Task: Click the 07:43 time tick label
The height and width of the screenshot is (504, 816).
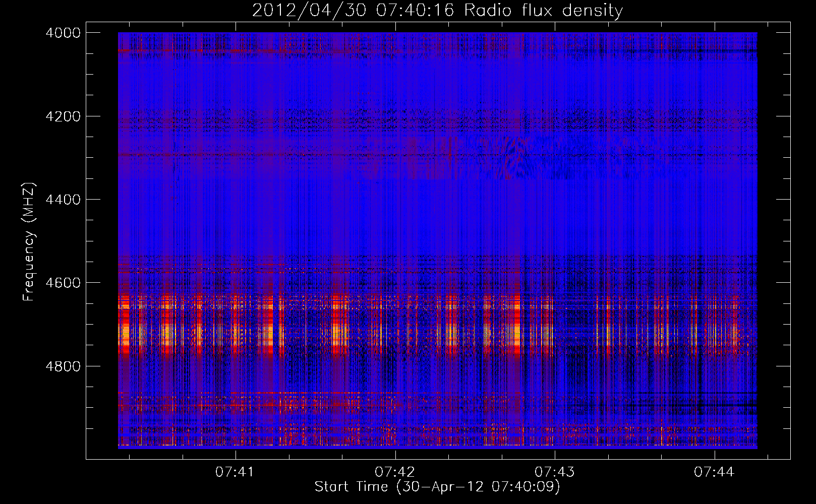Action: pyautogui.click(x=554, y=472)
